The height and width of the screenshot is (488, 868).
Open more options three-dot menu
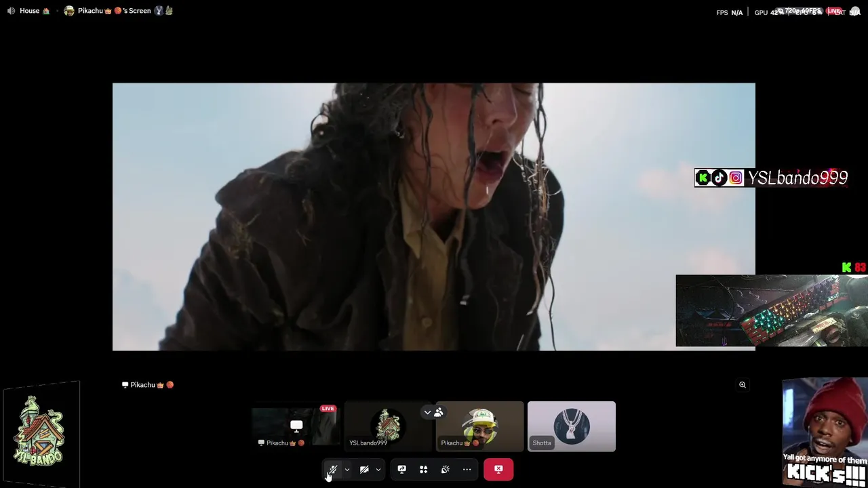coord(467,469)
